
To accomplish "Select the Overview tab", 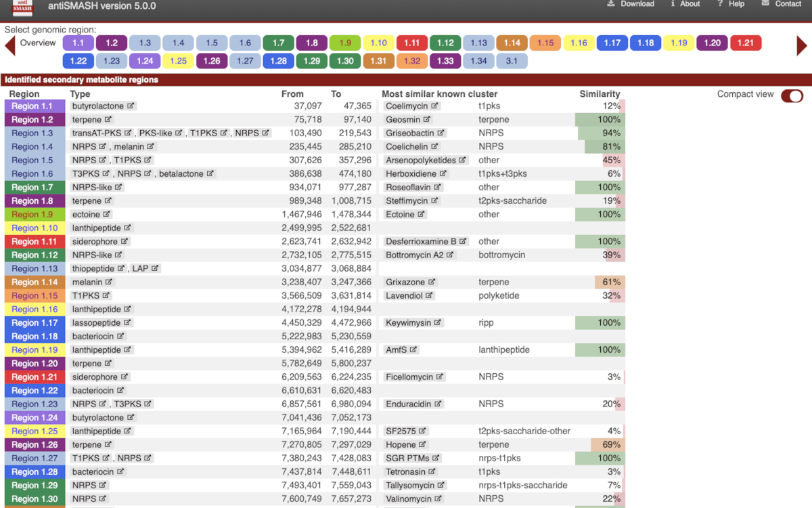I will 38,43.
